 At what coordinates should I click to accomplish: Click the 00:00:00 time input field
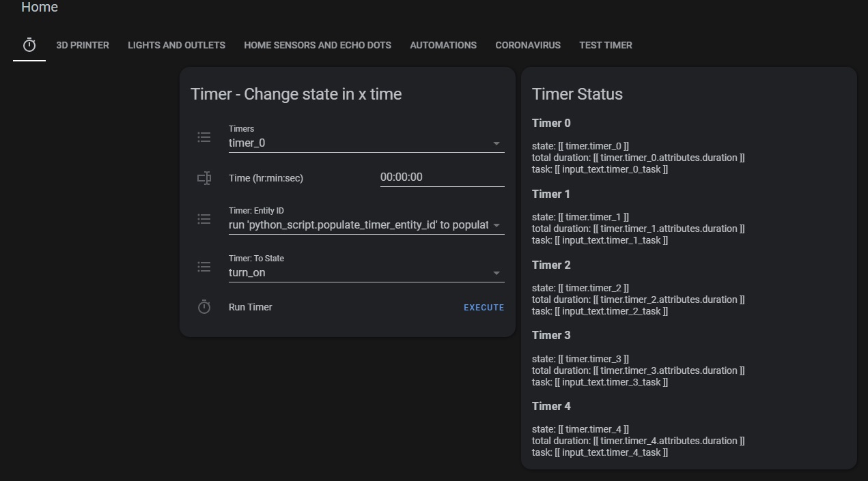pos(442,177)
